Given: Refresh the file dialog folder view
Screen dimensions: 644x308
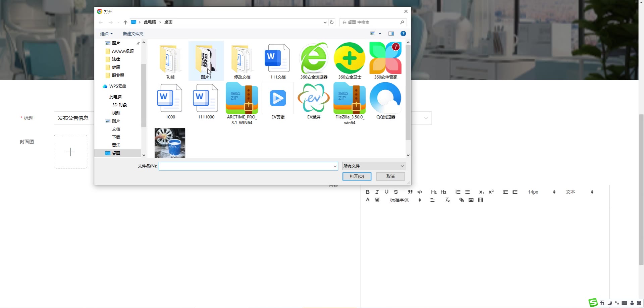Looking at the screenshot, I should (332, 22).
